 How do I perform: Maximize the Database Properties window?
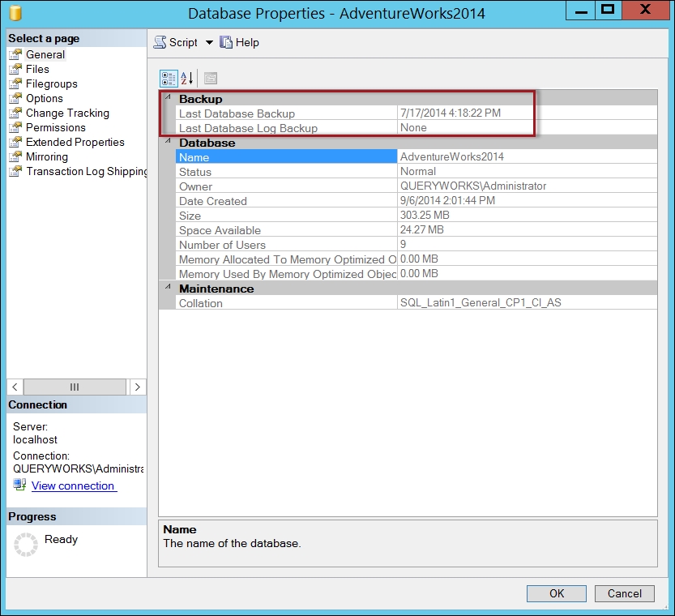coord(608,11)
